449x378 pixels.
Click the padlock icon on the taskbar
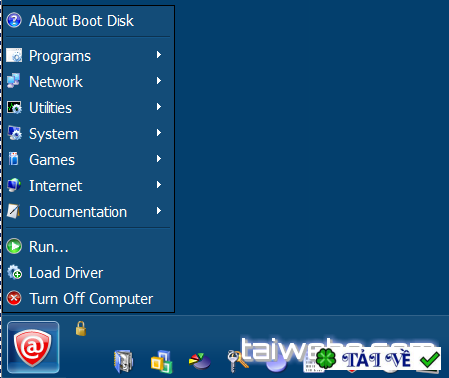pyautogui.click(x=81, y=328)
